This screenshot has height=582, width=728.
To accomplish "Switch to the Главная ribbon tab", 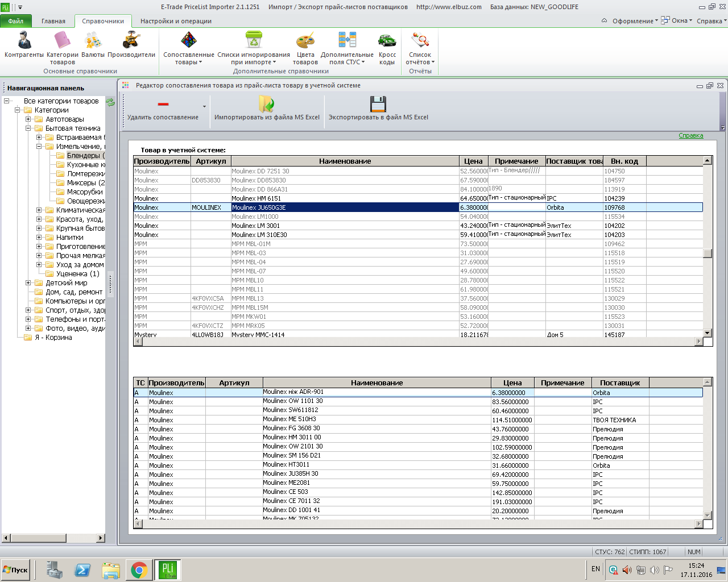I will (x=53, y=21).
